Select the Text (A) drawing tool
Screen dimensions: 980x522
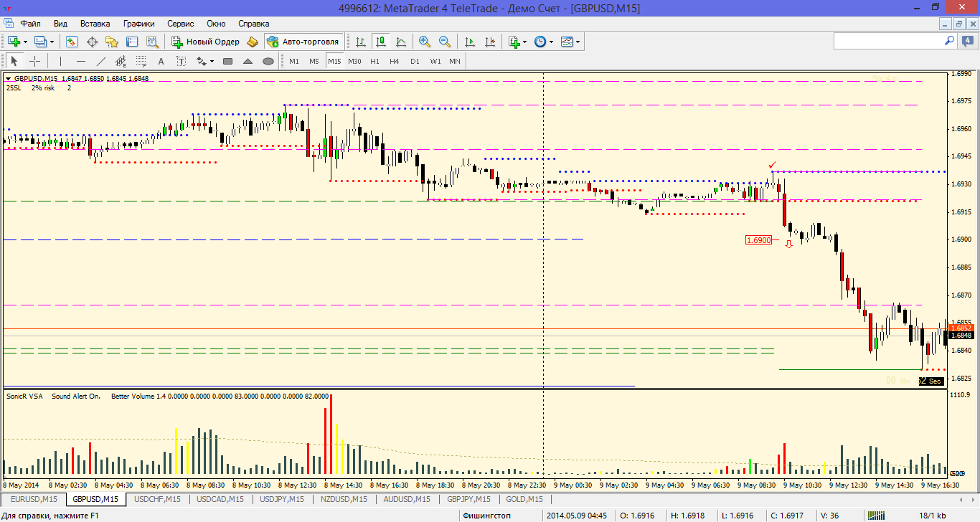click(x=161, y=61)
